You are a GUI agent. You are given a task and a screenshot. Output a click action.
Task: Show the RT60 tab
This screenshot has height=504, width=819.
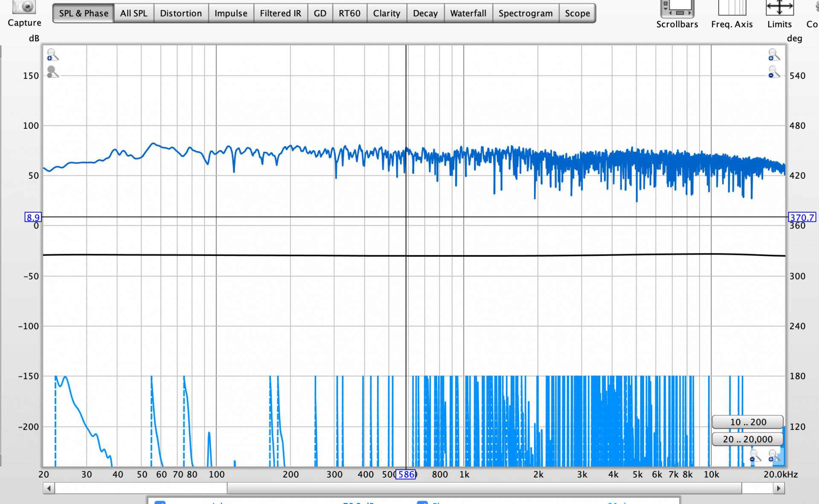[x=349, y=13]
